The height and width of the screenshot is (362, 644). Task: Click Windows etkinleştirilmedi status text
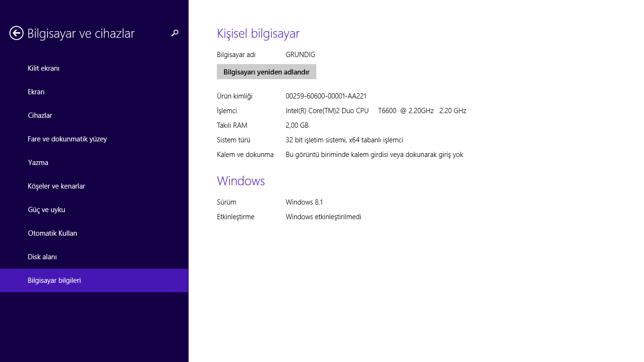pyautogui.click(x=323, y=217)
